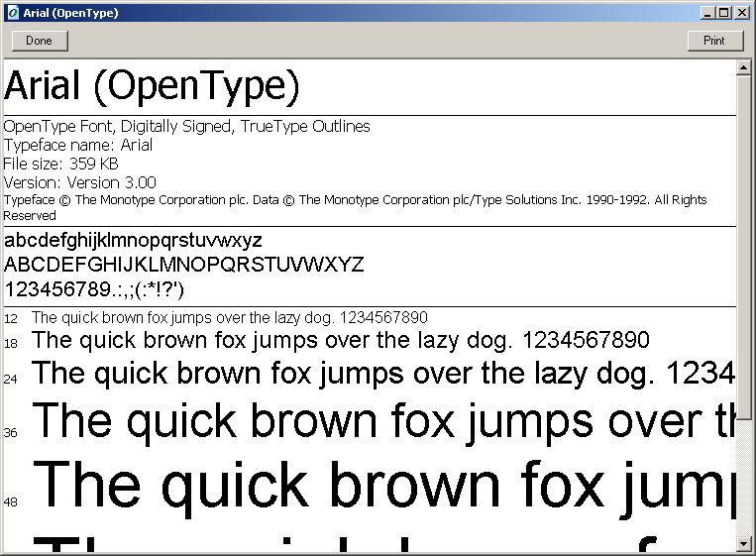This screenshot has height=556, width=756.
Task: Click the '48' size label
Action: click(11, 502)
